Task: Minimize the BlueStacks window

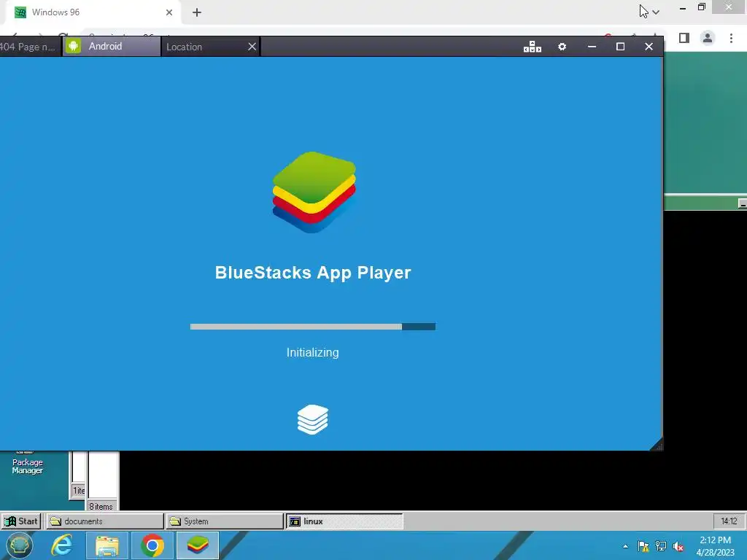Action: click(592, 47)
